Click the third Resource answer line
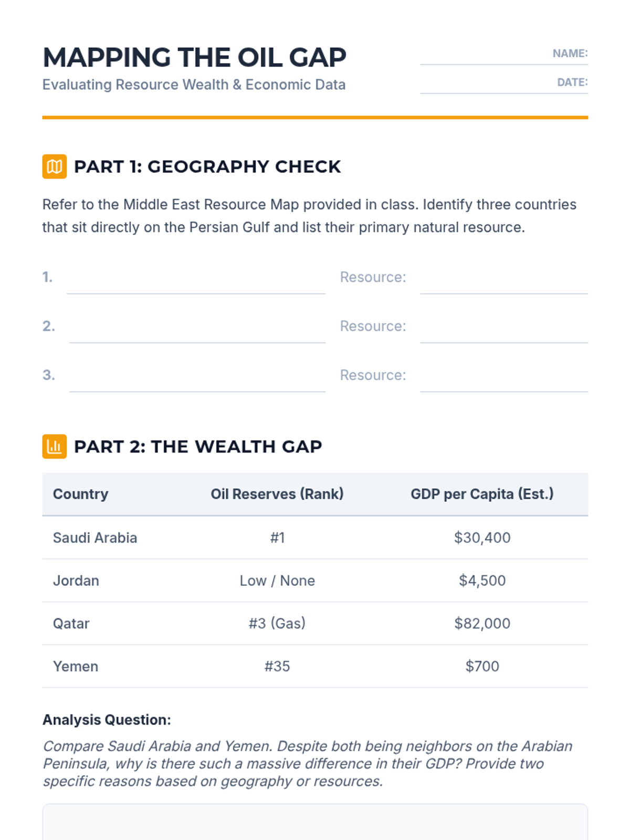The image size is (630, 840). (x=504, y=375)
